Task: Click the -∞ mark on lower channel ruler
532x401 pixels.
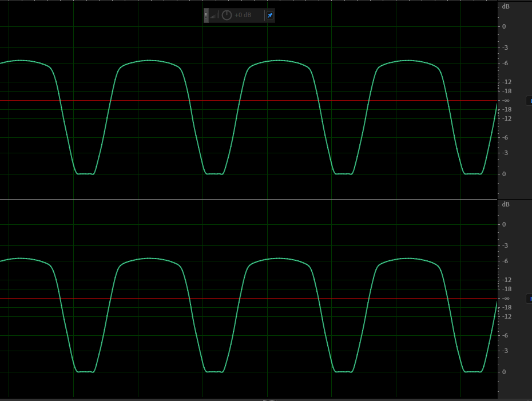Action: [506, 299]
